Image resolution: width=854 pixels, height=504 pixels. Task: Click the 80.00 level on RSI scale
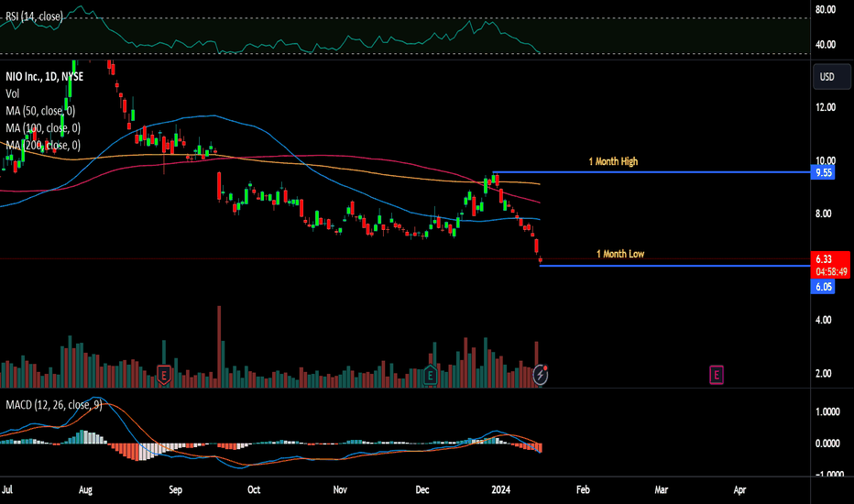(825, 10)
